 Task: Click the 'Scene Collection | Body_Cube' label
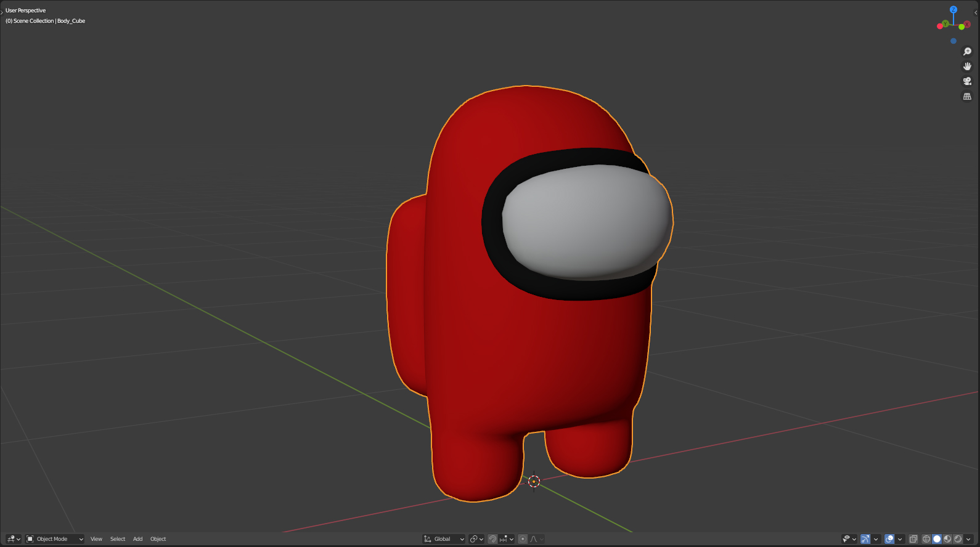click(46, 21)
